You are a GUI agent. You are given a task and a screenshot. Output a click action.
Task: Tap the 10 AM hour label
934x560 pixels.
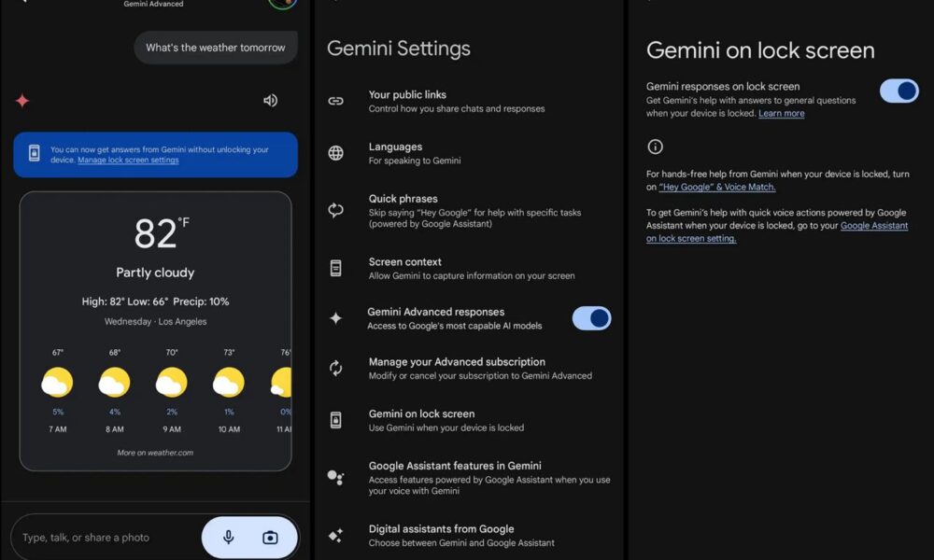coord(229,429)
